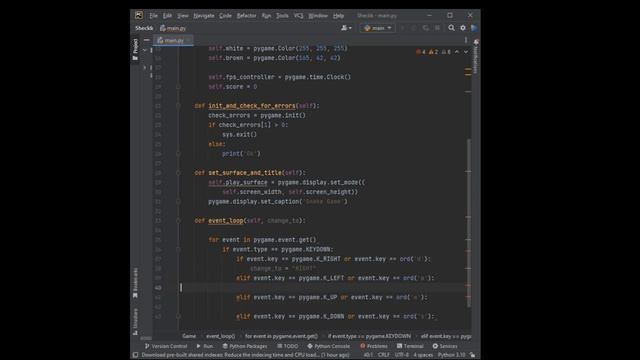The height and width of the screenshot is (360, 640).
Task: Click the Stop button in toolbar
Action: click(437, 28)
